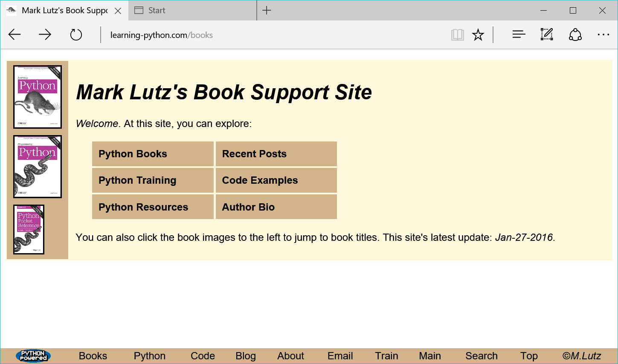Click the Mark Lutz's Book Support Site heading
The width and height of the screenshot is (618, 364).
coord(224,92)
